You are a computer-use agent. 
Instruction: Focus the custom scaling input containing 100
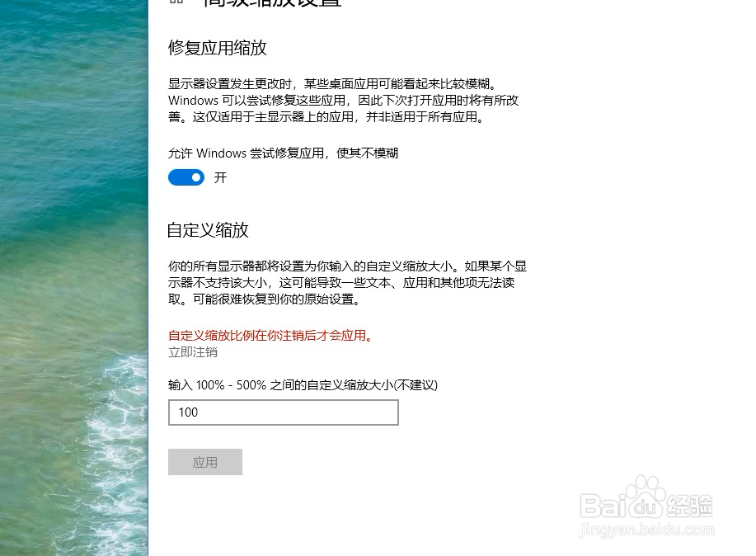(x=284, y=412)
